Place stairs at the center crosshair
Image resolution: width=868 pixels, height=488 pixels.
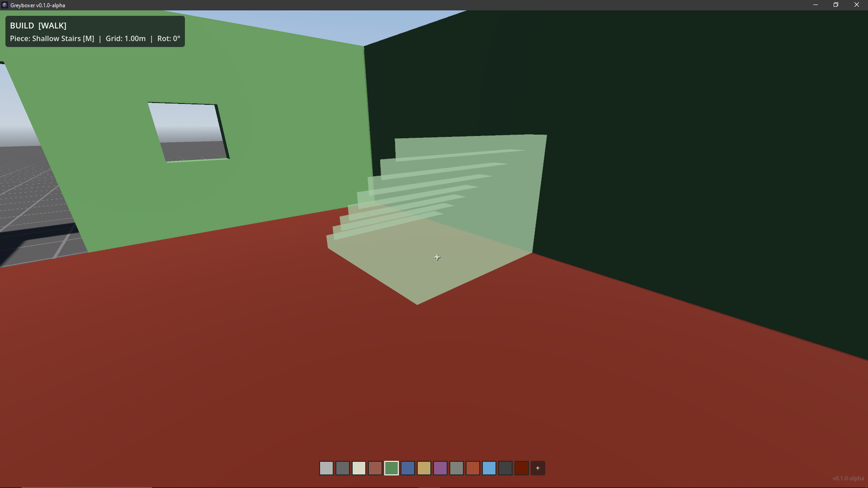437,258
